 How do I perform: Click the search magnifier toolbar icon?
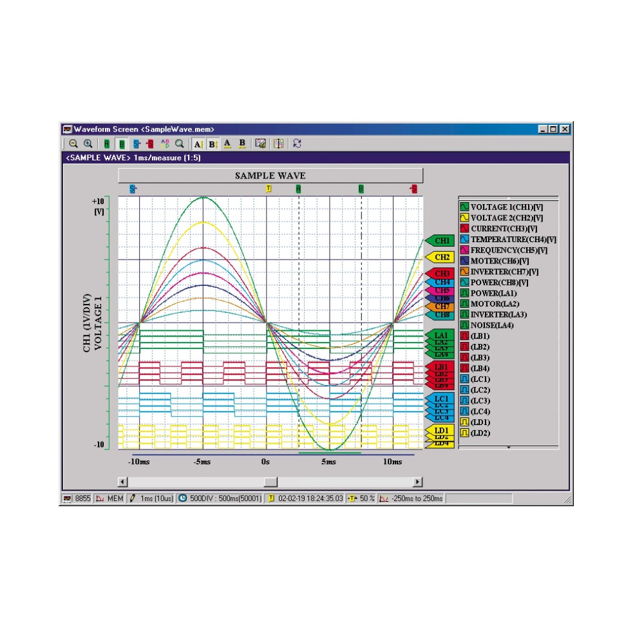[180, 144]
